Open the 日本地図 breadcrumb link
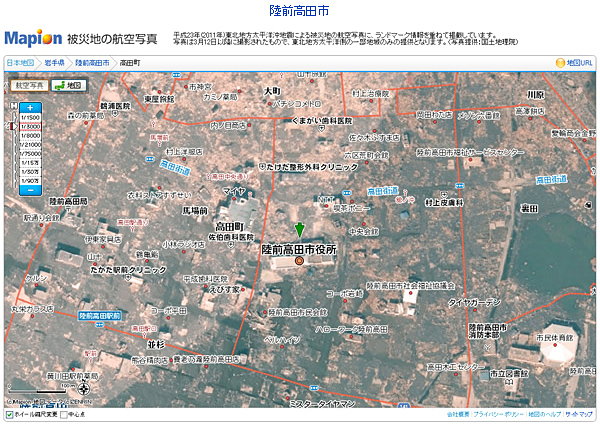 [x=22, y=63]
